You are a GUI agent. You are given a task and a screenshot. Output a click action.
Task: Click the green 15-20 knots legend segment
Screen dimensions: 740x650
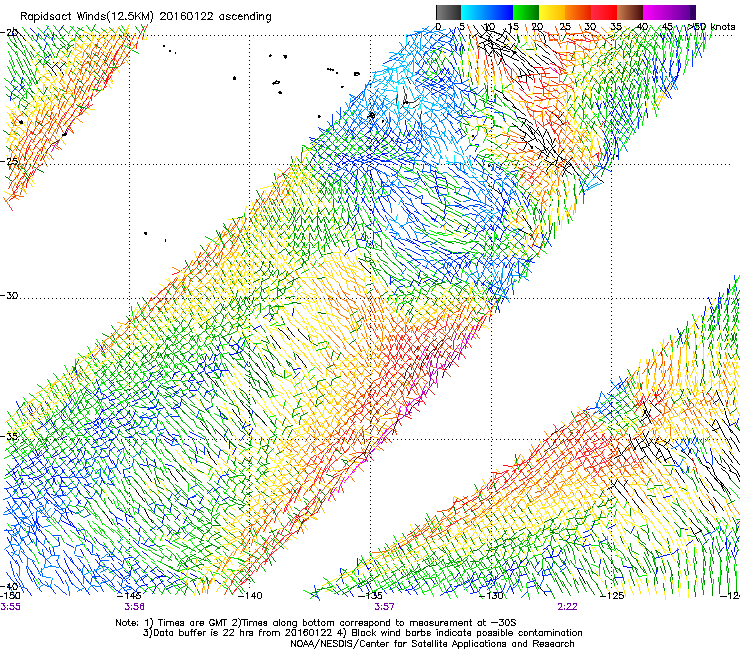point(526,12)
